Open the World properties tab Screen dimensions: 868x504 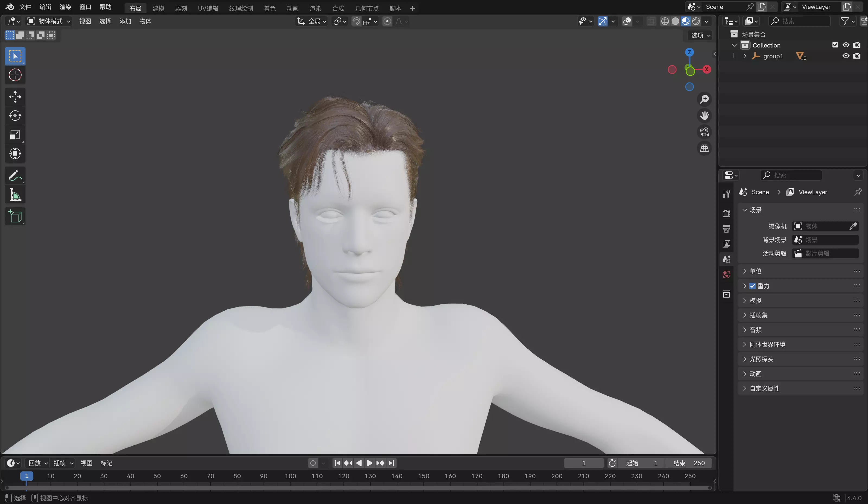[x=726, y=275]
